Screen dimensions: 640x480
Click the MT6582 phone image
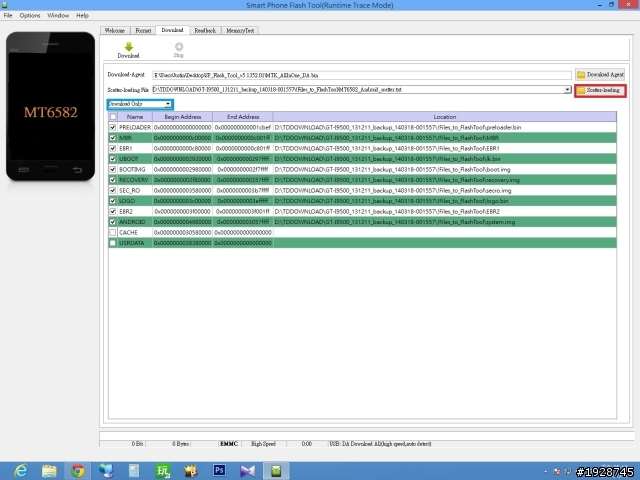point(51,106)
